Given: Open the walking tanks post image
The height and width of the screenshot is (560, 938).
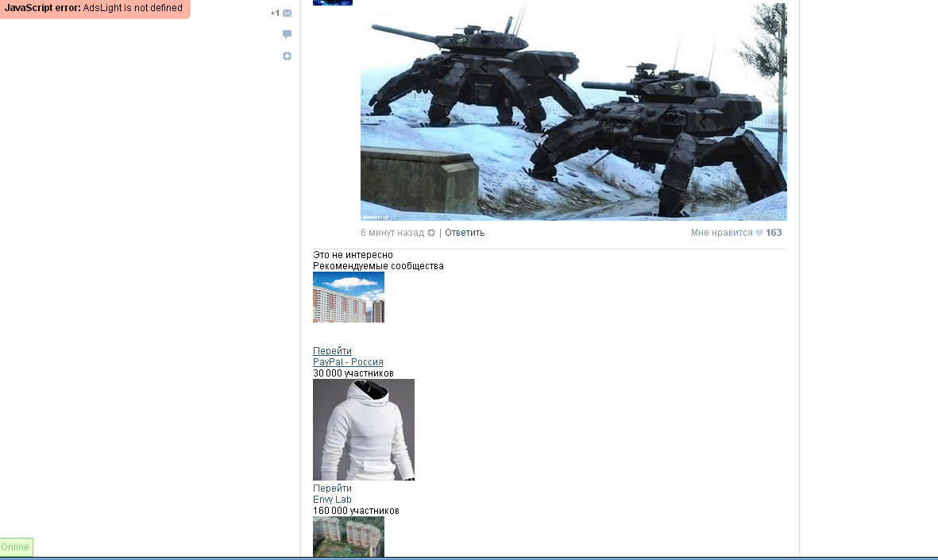Looking at the screenshot, I should [573, 112].
